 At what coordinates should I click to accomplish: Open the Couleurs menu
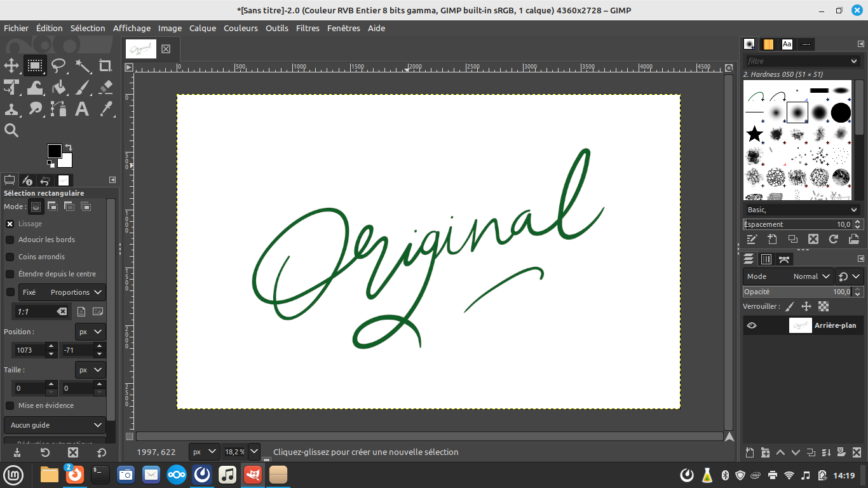pos(241,28)
